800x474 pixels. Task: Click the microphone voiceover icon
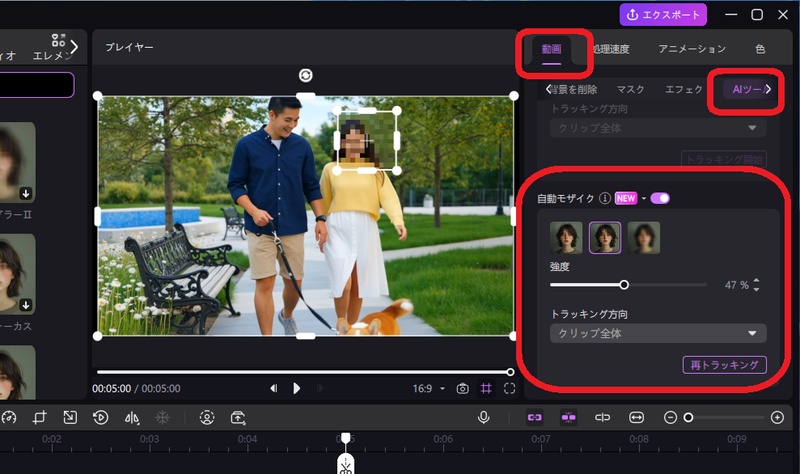[x=484, y=417]
